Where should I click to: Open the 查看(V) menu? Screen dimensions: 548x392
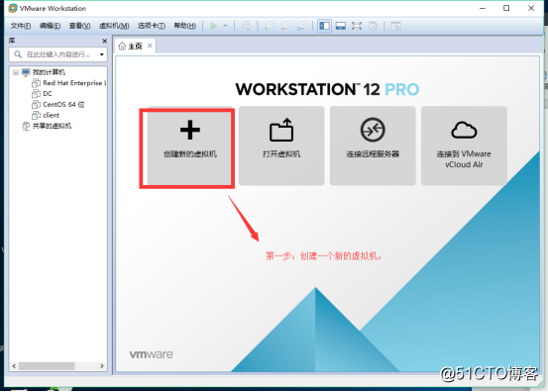(x=79, y=26)
